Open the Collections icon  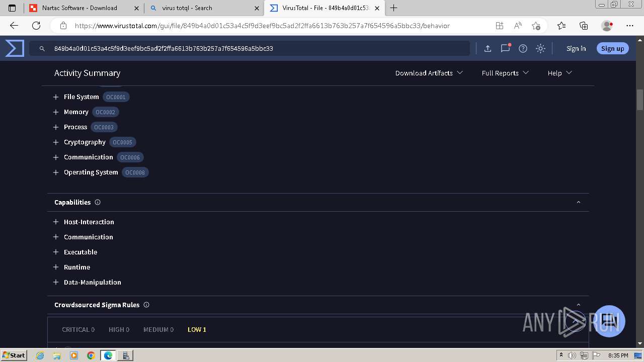click(x=584, y=26)
